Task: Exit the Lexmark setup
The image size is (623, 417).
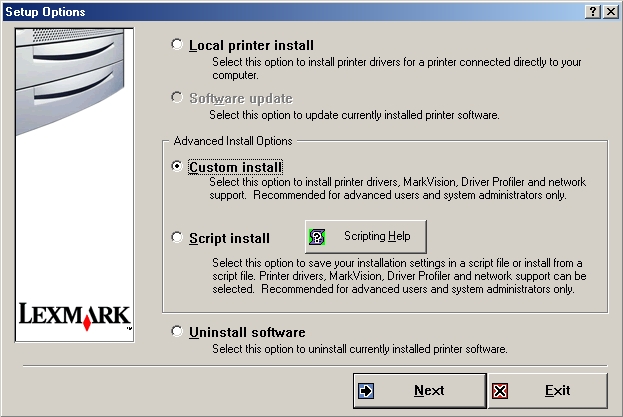Action: 547,390
